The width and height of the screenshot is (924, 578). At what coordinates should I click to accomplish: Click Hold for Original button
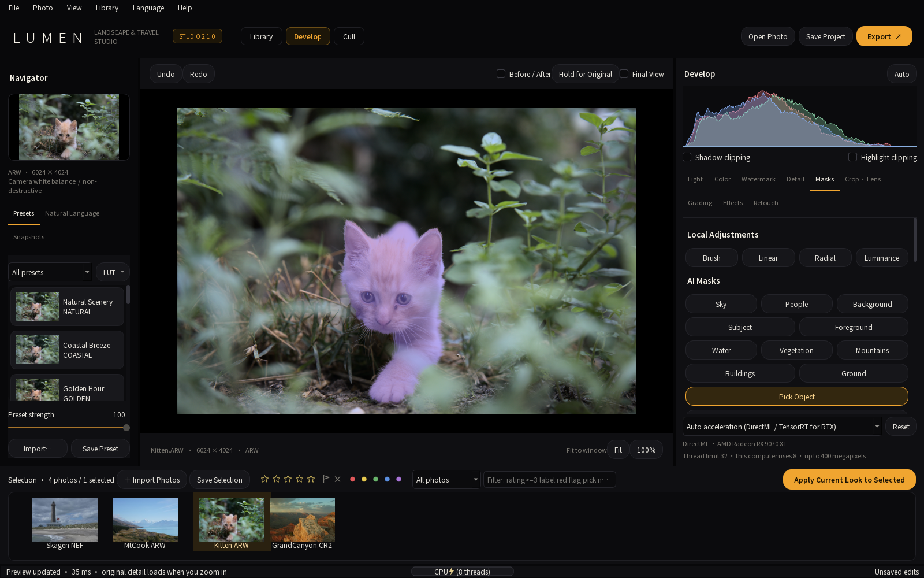585,74
